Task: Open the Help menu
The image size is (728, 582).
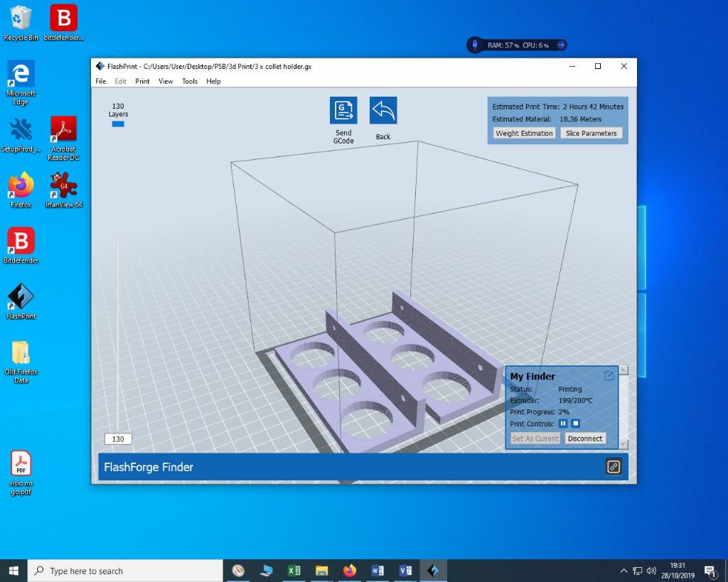Action: 213,81
